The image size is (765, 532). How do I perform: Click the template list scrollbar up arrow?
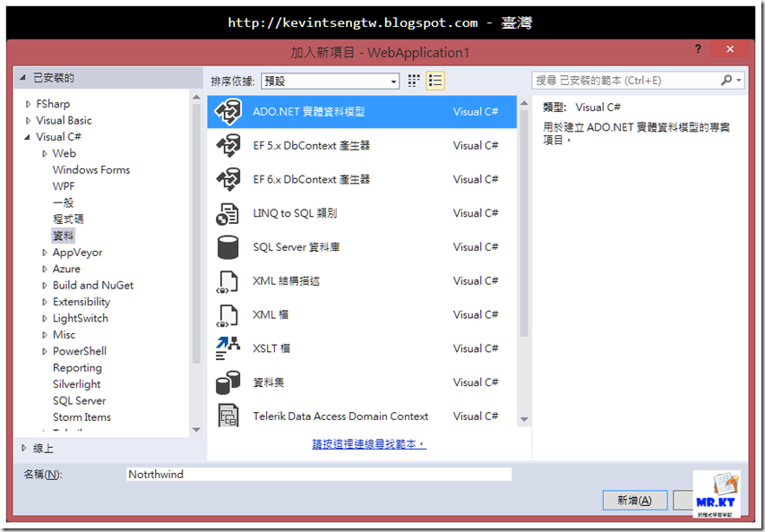pos(524,103)
